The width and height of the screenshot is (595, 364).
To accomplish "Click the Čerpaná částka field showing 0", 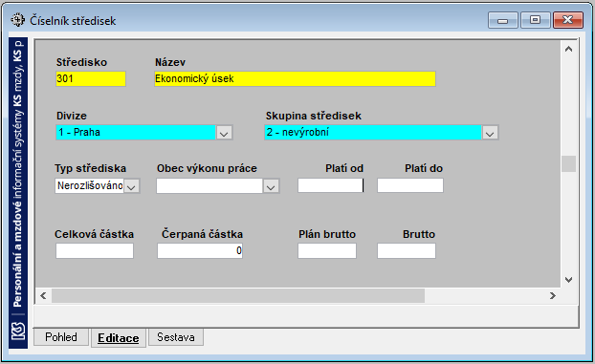I will [200, 250].
